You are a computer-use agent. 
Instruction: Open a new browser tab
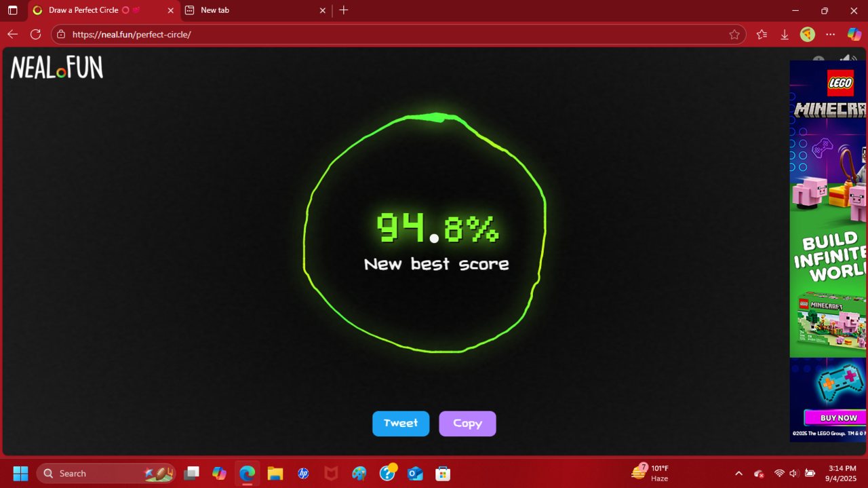click(344, 10)
